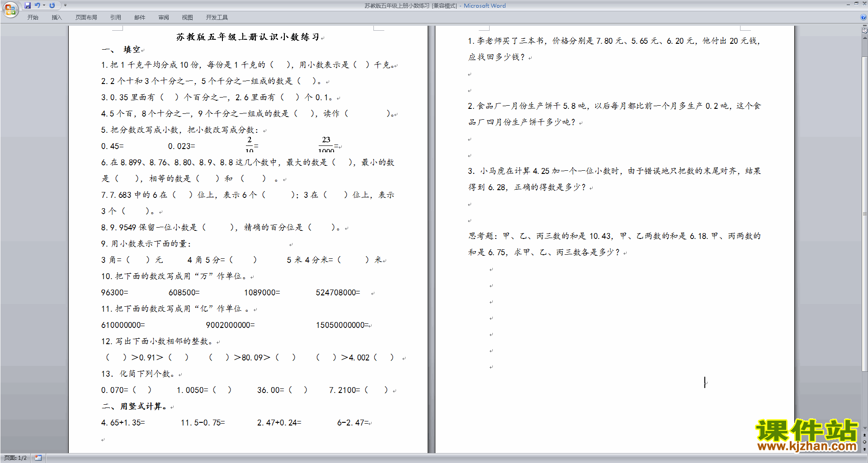The width and height of the screenshot is (868, 463).
Task: Go to next page with double-down arrow
Action: pyautogui.click(x=864, y=449)
